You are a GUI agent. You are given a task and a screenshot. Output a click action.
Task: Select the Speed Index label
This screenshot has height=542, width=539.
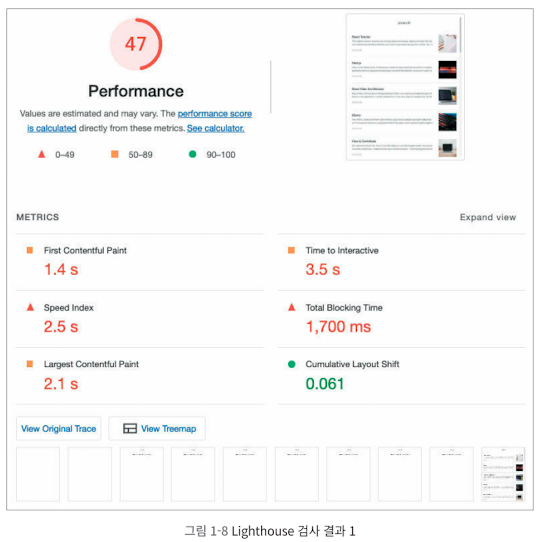pos(68,308)
